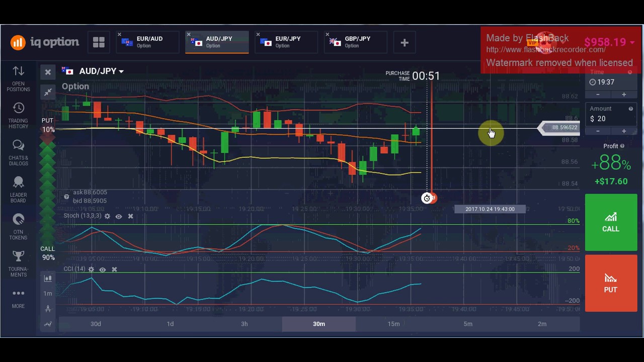Open CCI (14) settings gear
The image size is (644, 362).
(91, 269)
